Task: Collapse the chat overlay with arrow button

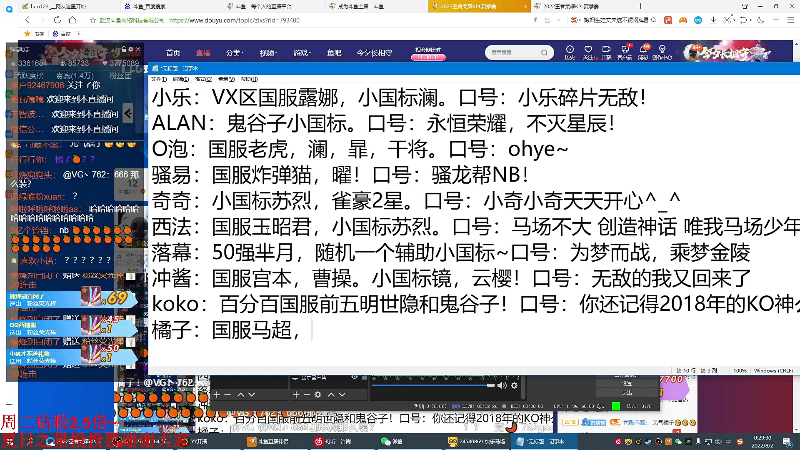Action: (128, 113)
